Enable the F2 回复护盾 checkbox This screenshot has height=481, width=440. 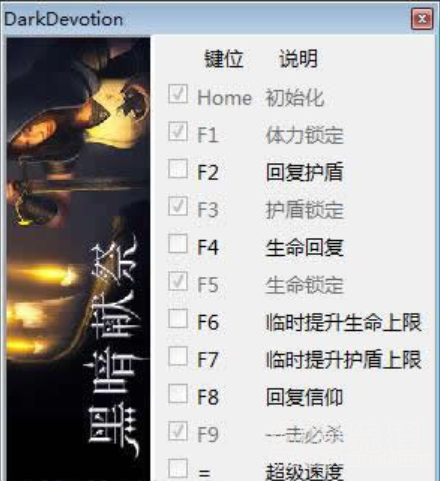click(178, 168)
